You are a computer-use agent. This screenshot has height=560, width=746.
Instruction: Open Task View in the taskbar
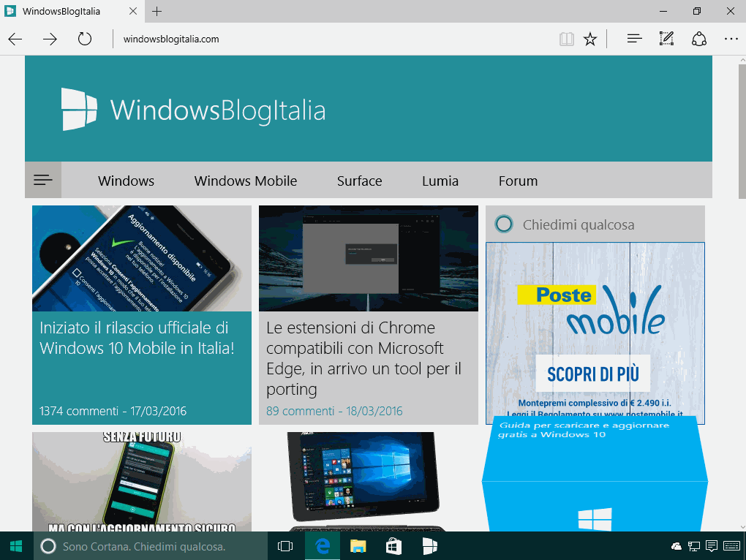click(285, 546)
